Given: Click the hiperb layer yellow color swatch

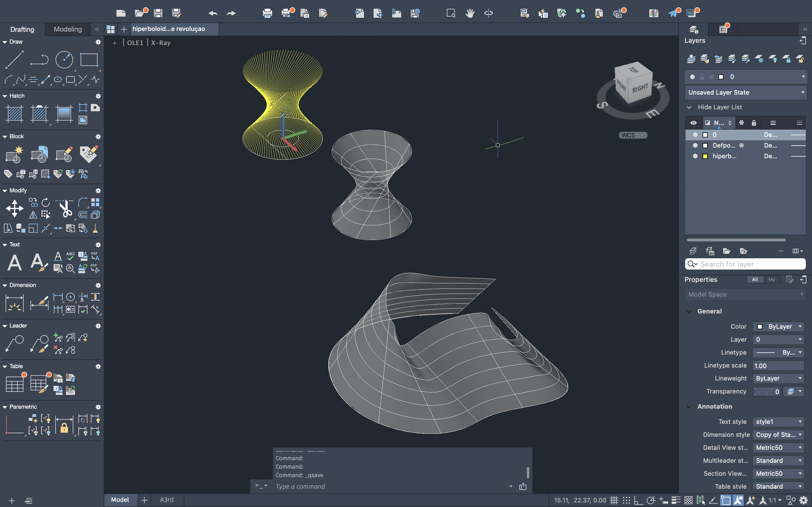Looking at the screenshot, I should (705, 156).
